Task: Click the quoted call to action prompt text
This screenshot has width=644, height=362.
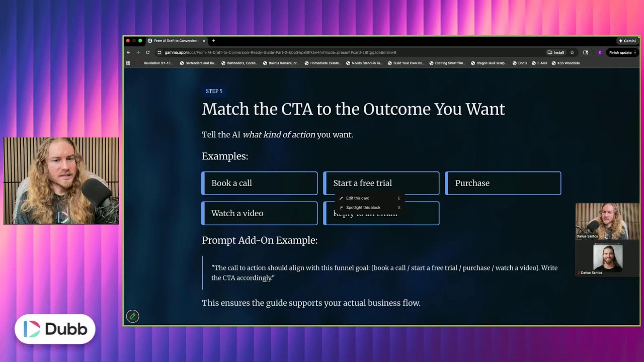Action: point(384,273)
